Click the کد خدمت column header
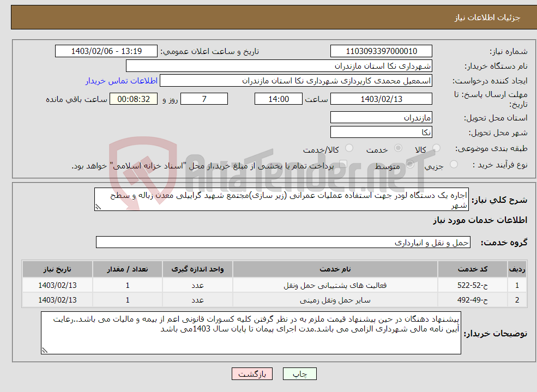 click(x=472, y=269)
